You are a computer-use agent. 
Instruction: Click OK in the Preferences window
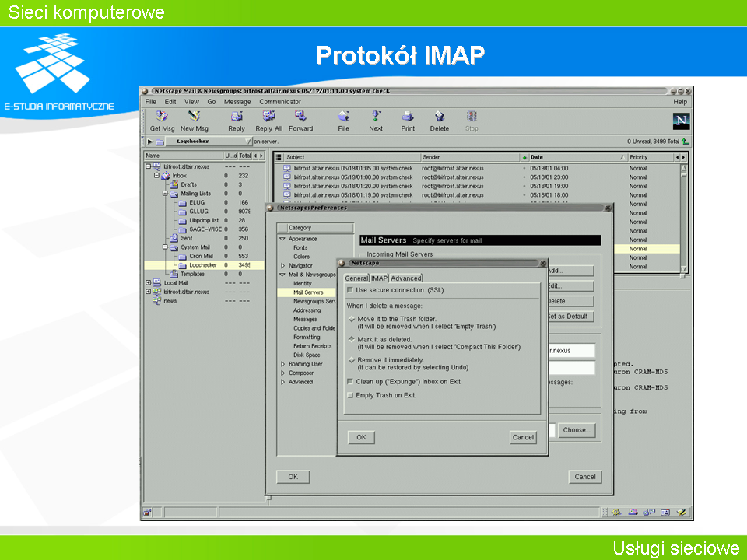[x=293, y=477]
